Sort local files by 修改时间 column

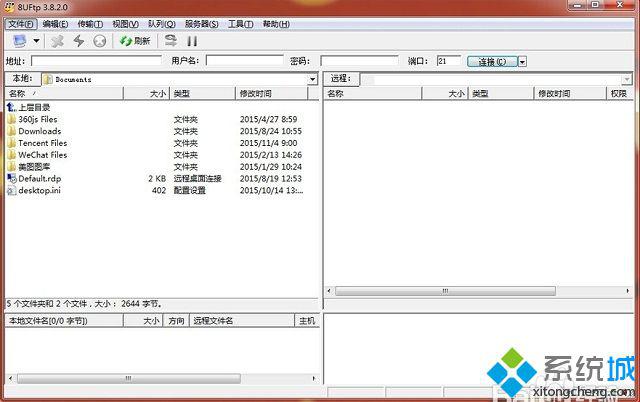pos(255,93)
